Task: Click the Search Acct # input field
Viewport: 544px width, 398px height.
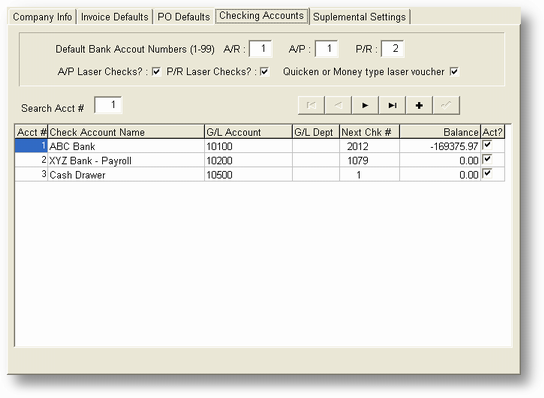Action: tap(108, 105)
